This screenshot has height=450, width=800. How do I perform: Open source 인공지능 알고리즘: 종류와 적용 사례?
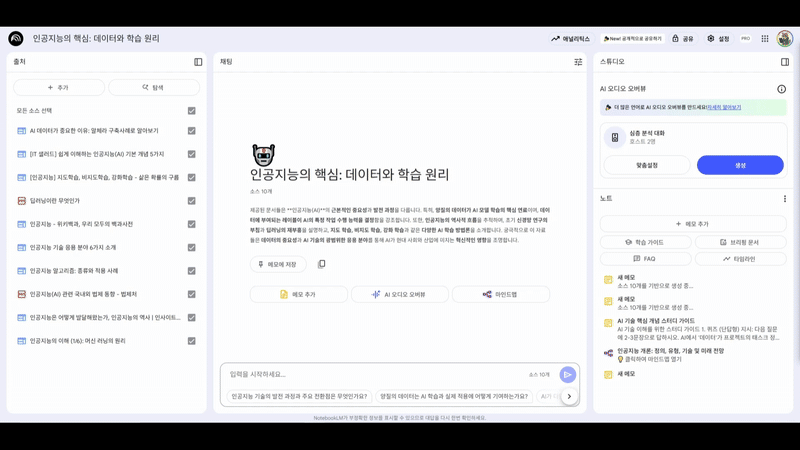pyautogui.click(x=74, y=271)
